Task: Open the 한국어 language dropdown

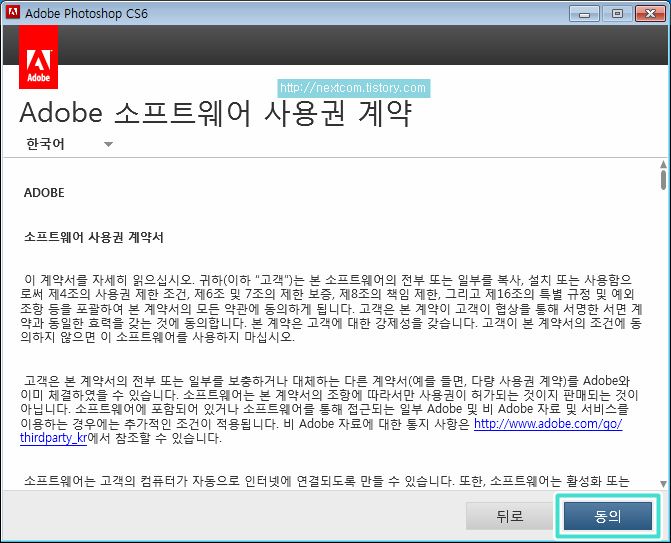Action: pos(68,144)
